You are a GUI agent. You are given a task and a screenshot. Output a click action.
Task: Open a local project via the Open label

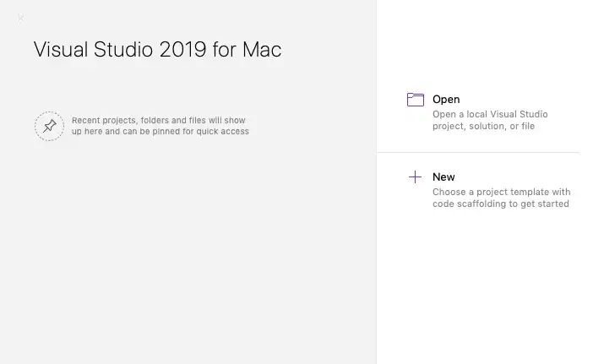446,100
